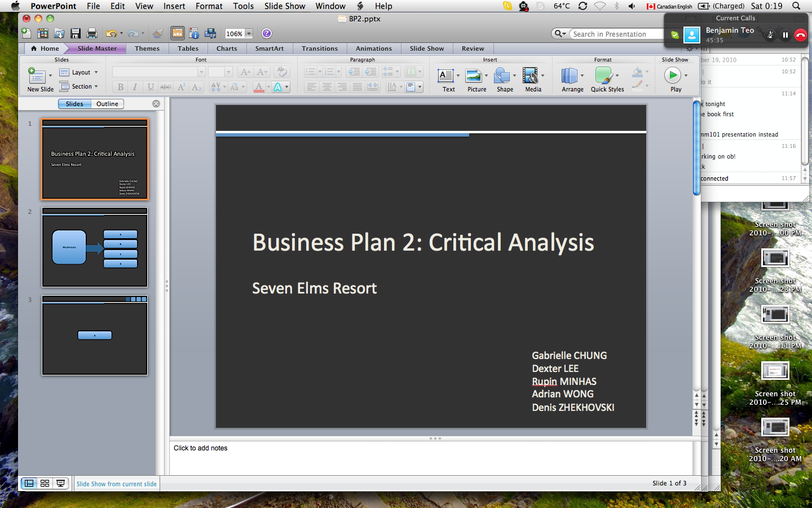Screen dimensions: 812x508
Task: Mute the call with Benjamin Teo
Action: click(770, 35)
